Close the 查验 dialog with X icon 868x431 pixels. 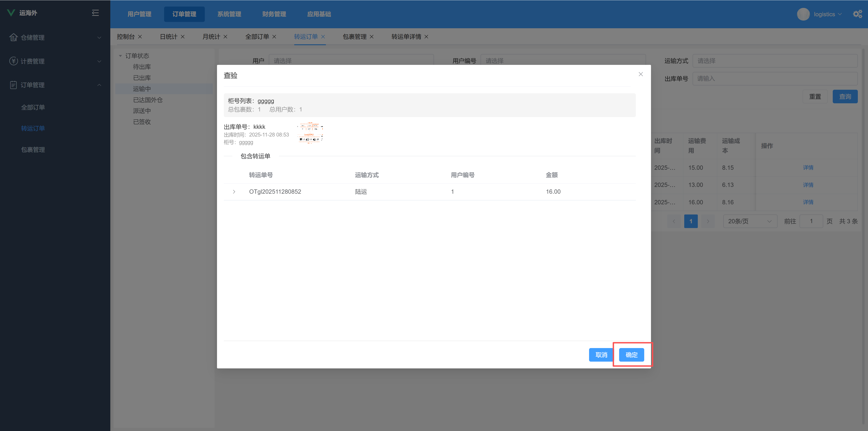click(x=641, y=74)
